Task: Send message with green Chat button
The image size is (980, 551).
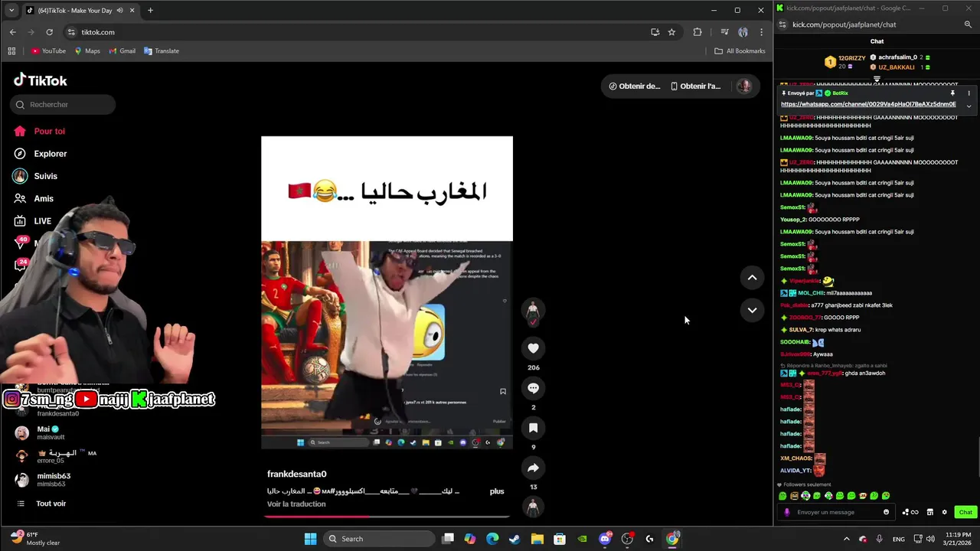Action: pos(965,512)
